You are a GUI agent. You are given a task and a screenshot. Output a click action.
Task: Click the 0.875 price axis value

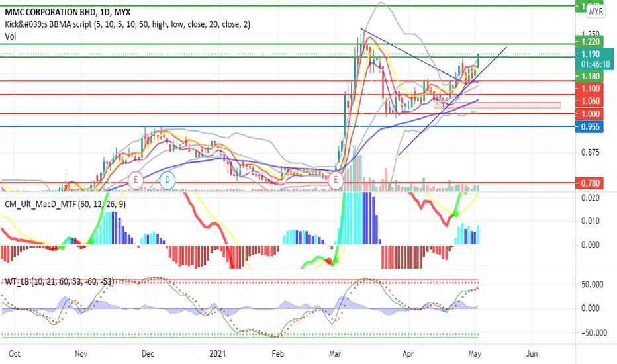[x=591, y=152]
